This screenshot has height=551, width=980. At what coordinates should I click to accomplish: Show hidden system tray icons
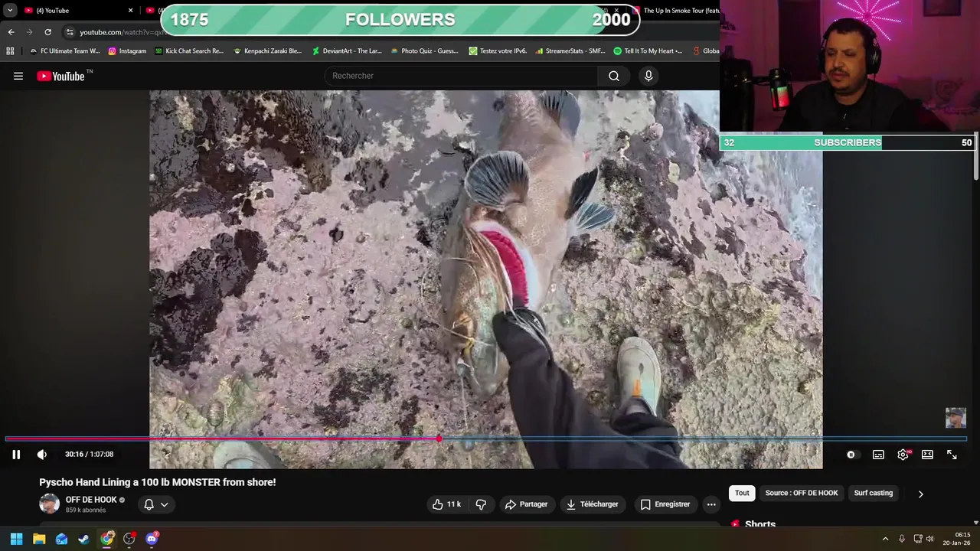pos(885,539)
